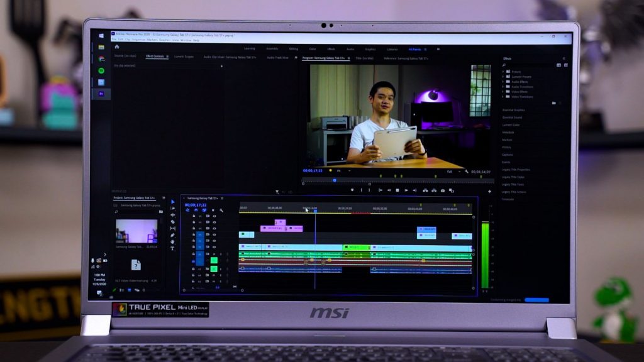
Task: Select the Ripple Edit tool
Action: [x=172, y=215]
